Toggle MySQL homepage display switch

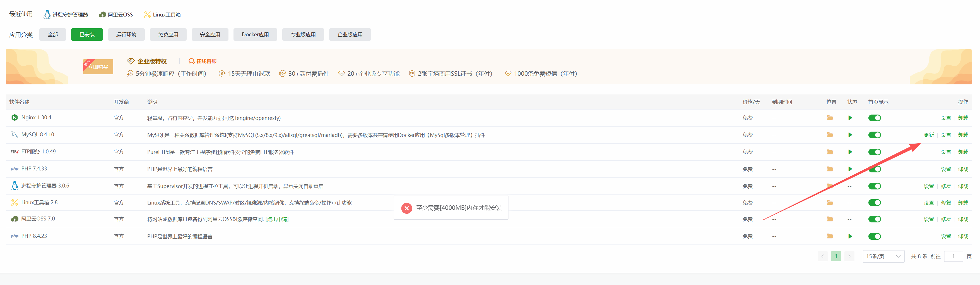click(x=874, y=135)
